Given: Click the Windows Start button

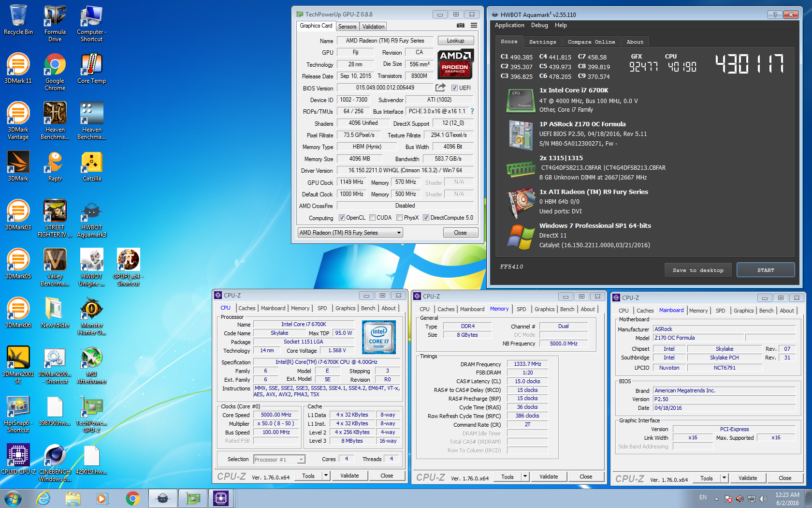Looking at the screenshot, I should tap(13, 498).
